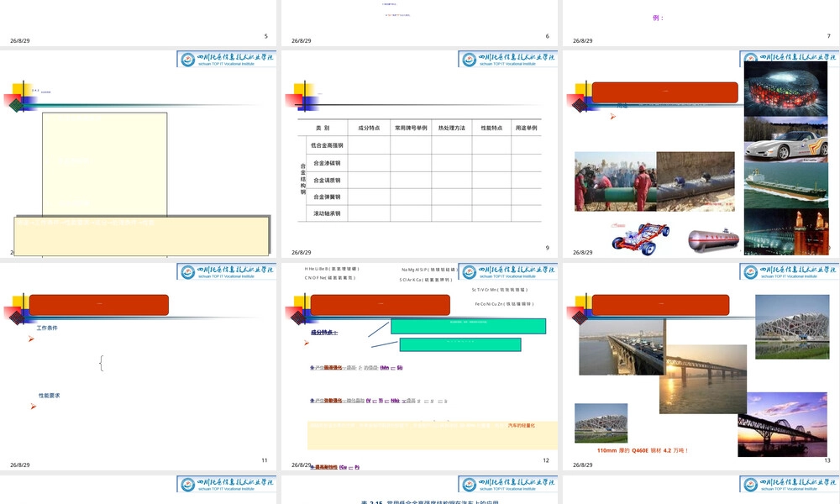This screenshot has width=840, height=504.
Task: Click the small Bird's Nest photo above the Q460E caption
Action: click(601, 423)
